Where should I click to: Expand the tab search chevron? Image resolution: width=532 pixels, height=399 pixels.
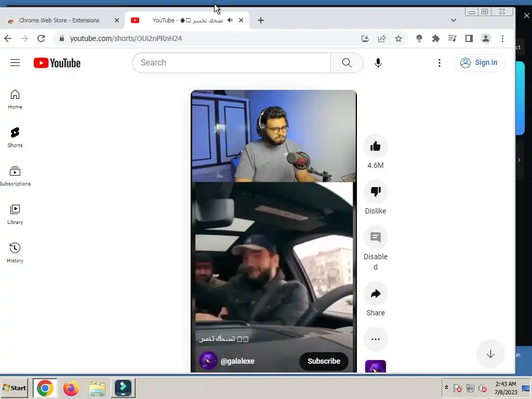point(453,20)
